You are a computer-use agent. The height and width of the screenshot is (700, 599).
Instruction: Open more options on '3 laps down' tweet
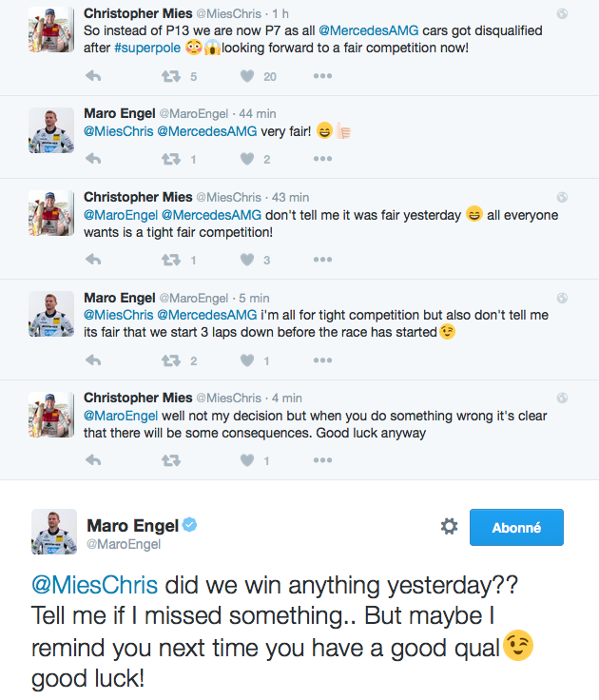322,360
